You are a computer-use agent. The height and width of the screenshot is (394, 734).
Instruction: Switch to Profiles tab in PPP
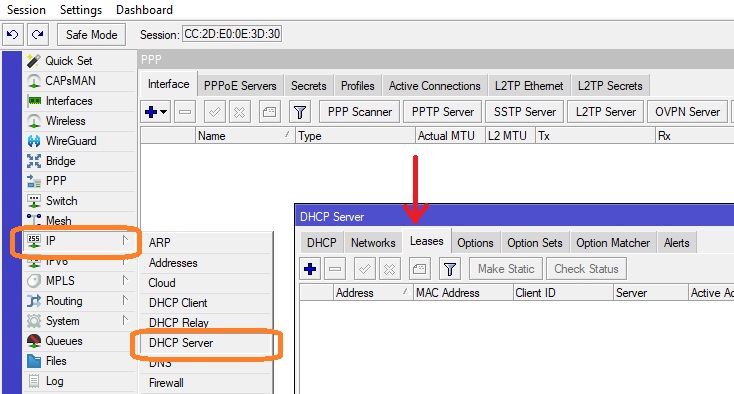pyautogui.click(x=358, y=86)
